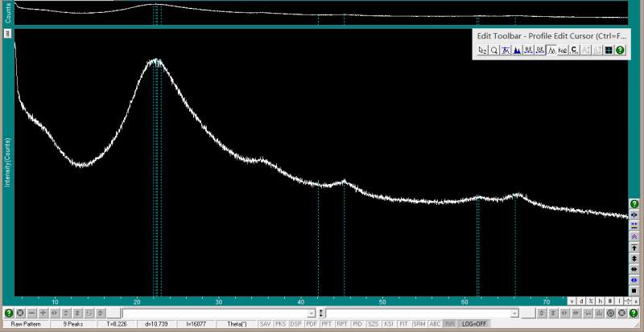Click the black four-pane grid icon in Edit Toolbar
Image resolution: width=644 pixels, height=332 pixels.
[609, 50]
